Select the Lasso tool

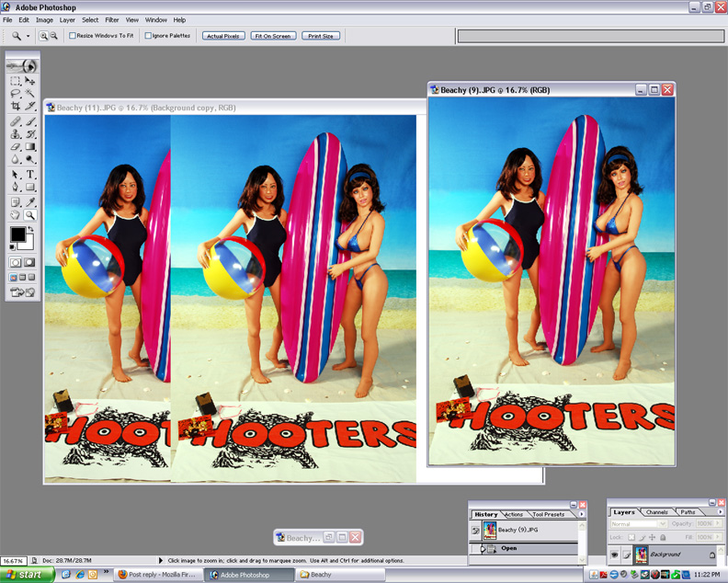[x=16, y=94]
